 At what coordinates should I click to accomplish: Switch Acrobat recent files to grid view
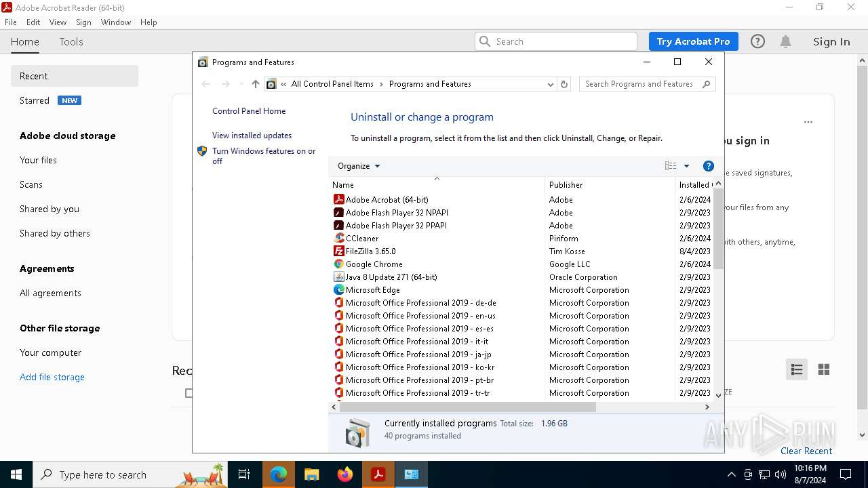pyautogui.click(x=824, y=369)
